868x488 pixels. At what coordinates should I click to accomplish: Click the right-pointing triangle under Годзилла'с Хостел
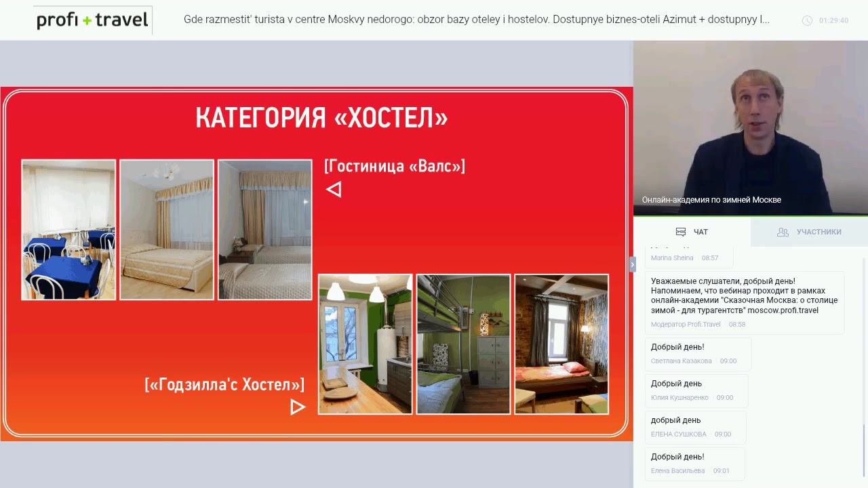298,407
